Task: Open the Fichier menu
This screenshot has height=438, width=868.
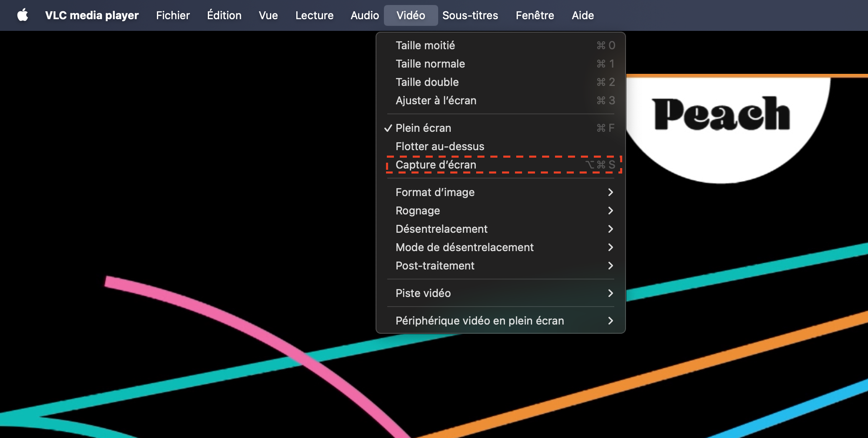Action: pyautogui.click(x=173, y=15)
